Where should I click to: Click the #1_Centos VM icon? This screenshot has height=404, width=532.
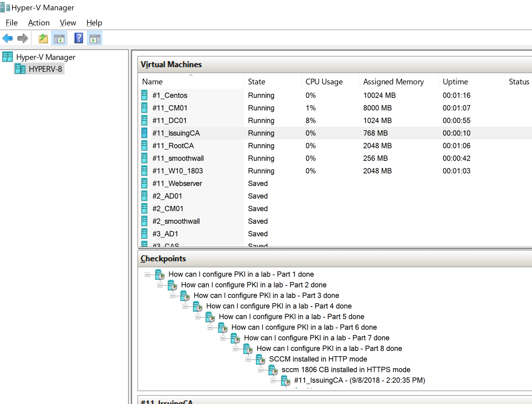click(x=144, y=95)
